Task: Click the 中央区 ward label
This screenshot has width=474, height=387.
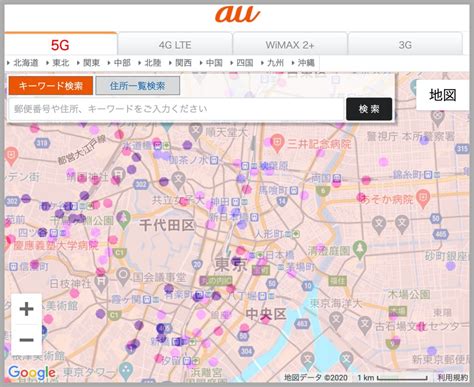Action: 266,314
